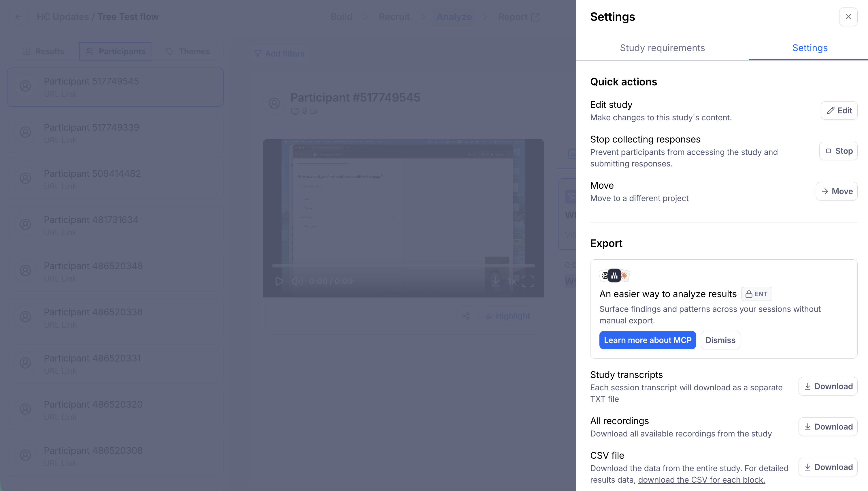The width and height of the screenshot is (868, 491).
Task: Click the back arrow beside HC Updates
Action: [x=18, y=16]
